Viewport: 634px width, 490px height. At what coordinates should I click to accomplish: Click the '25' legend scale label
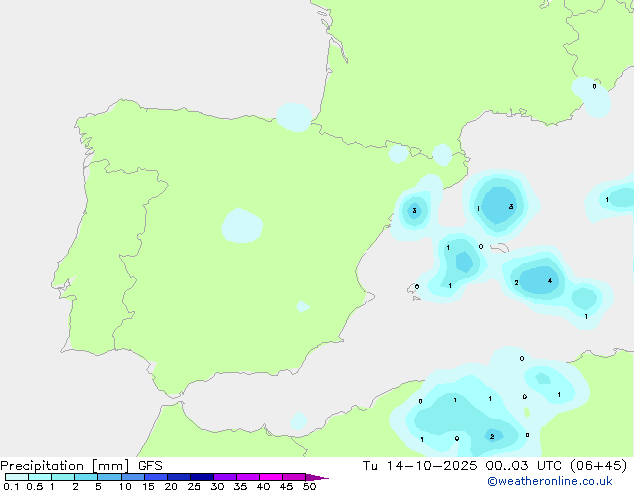pyautogui.click(x=194, y=486)
